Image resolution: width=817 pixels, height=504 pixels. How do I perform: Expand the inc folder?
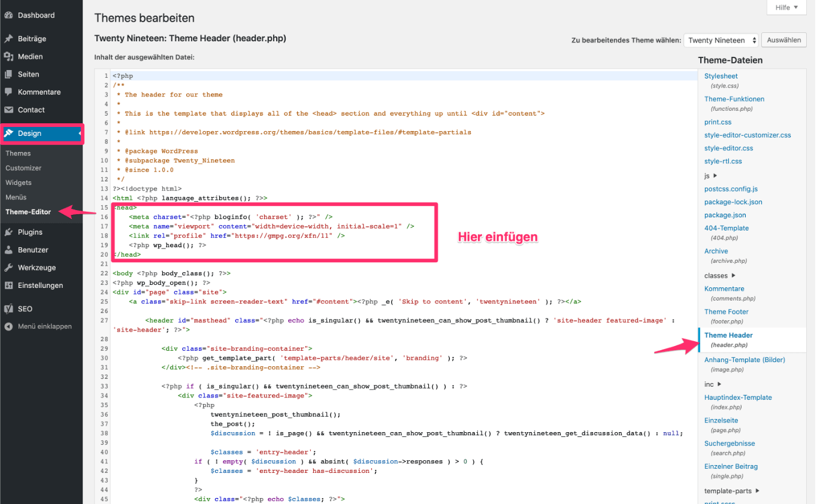tap(713, 384)
